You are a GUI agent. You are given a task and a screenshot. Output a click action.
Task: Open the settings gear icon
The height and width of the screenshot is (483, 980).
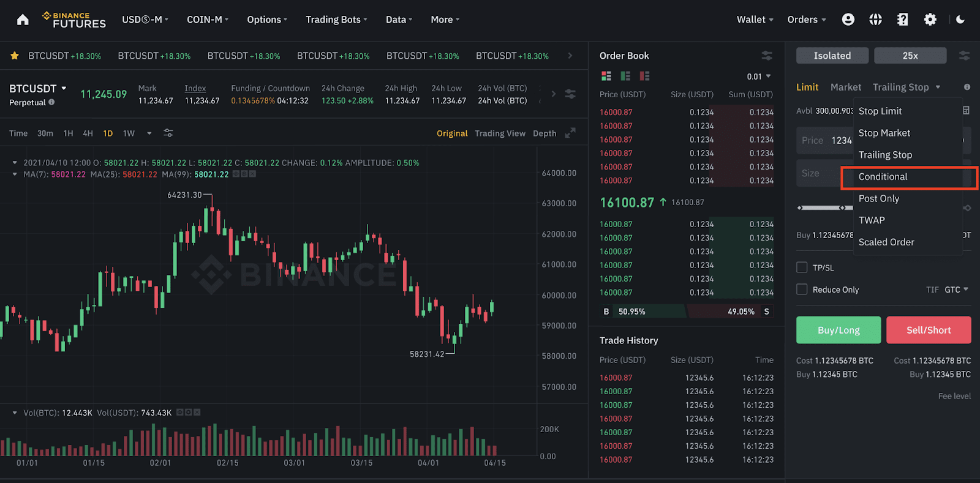coord(930,20)
